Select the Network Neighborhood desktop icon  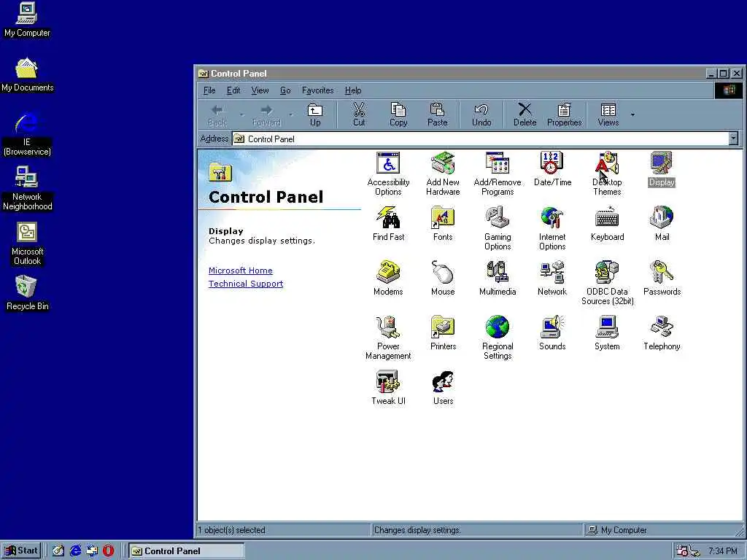pyautogui.click(x=27, y=188)
